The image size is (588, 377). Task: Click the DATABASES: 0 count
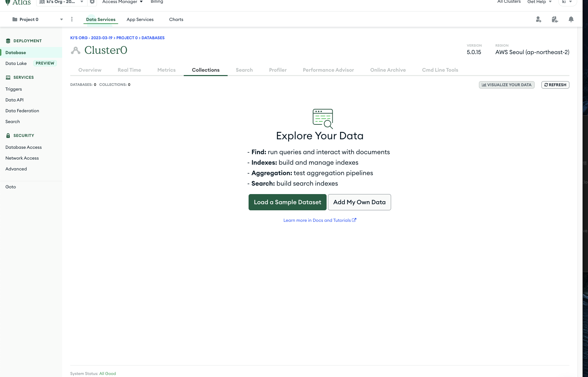83,85
